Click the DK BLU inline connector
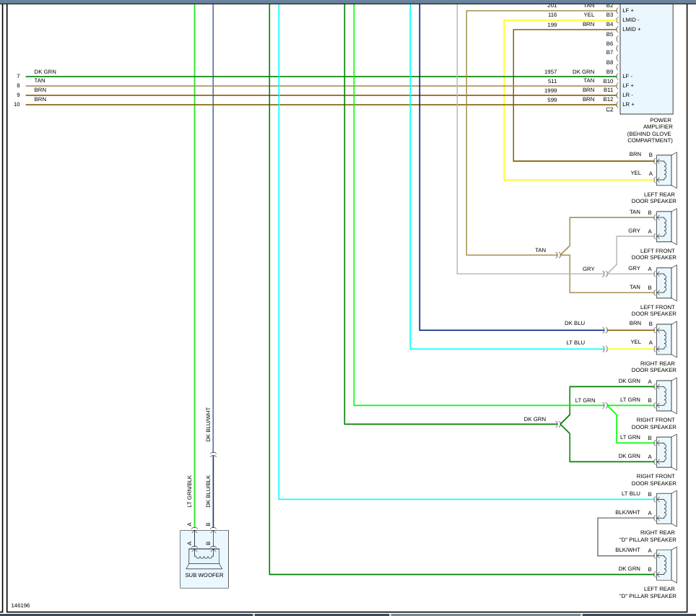This screenshot has height=616, width=696. click(606, 331)
